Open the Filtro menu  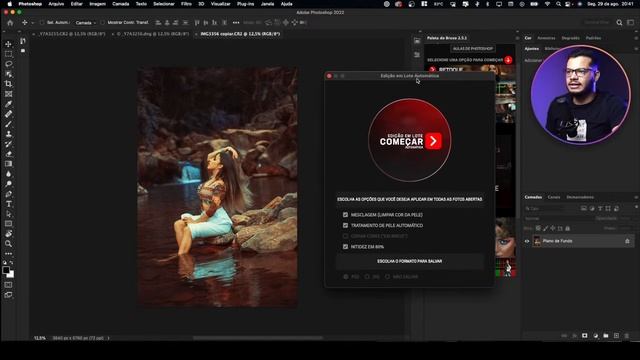point(186,4)
